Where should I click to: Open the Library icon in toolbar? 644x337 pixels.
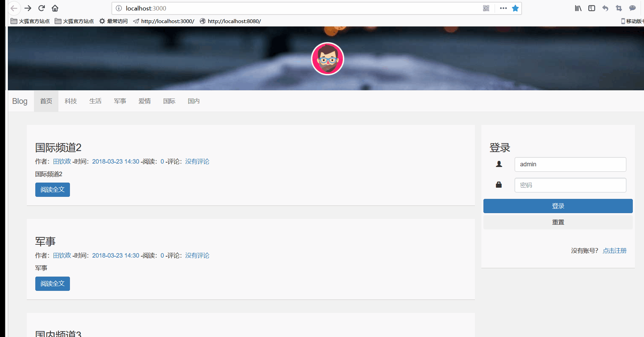click(578, 8)
